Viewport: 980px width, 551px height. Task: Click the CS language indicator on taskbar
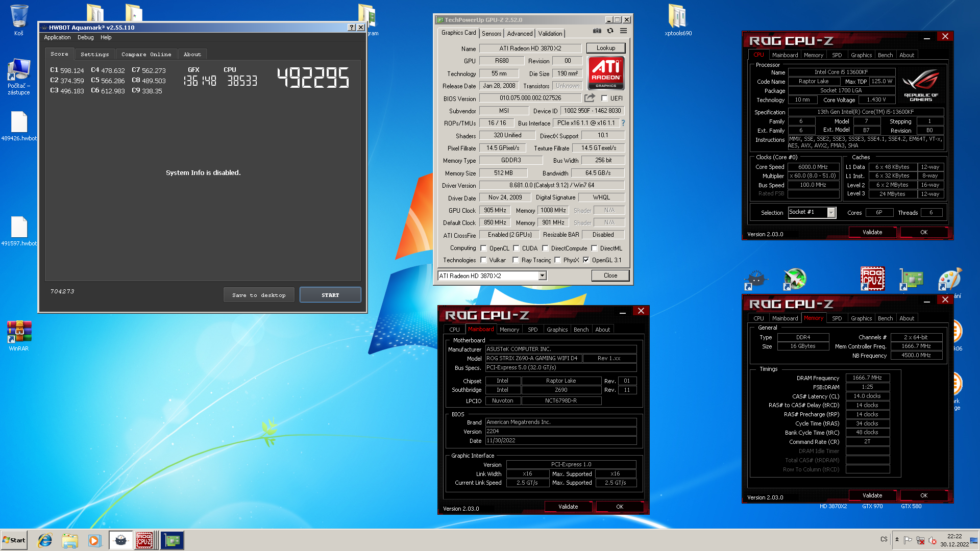click(x=884, y=539)
